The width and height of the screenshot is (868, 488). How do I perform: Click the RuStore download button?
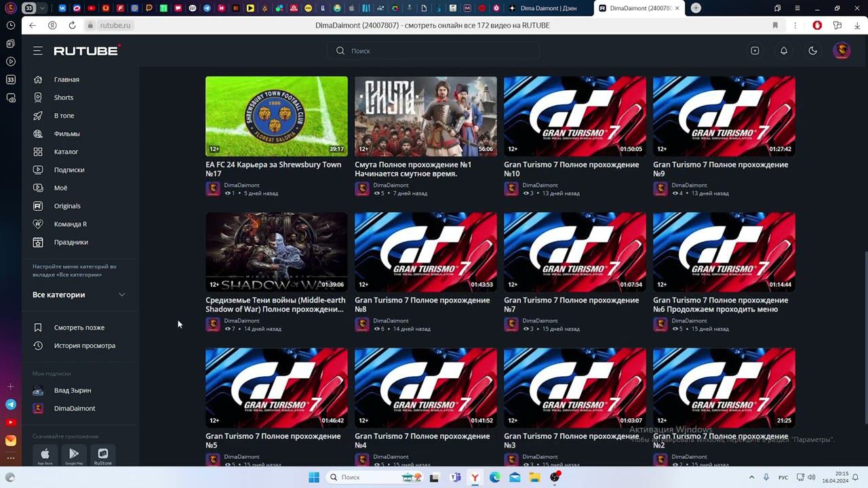(x=103, y=455)
